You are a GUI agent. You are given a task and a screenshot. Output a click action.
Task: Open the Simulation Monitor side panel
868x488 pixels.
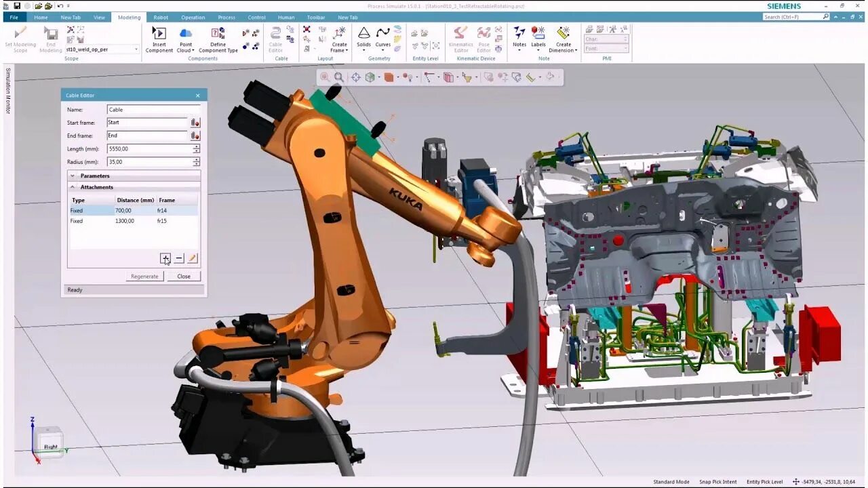(8, 90)
